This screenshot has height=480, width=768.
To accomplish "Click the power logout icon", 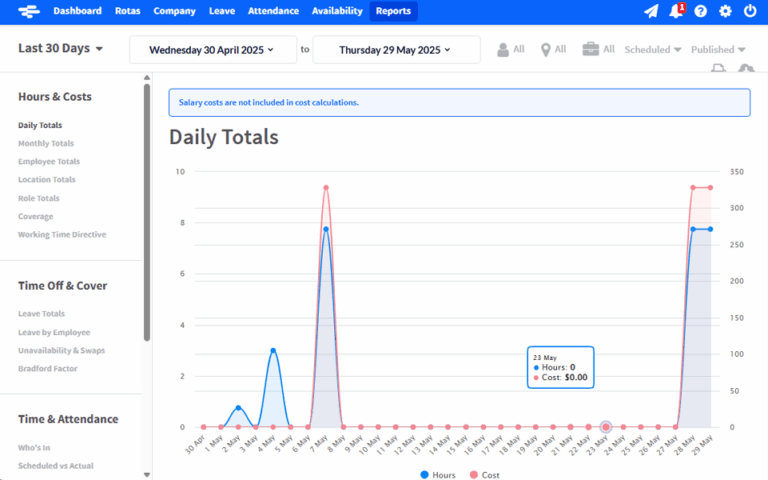I will pyautogui.click(x=751, y=11).
